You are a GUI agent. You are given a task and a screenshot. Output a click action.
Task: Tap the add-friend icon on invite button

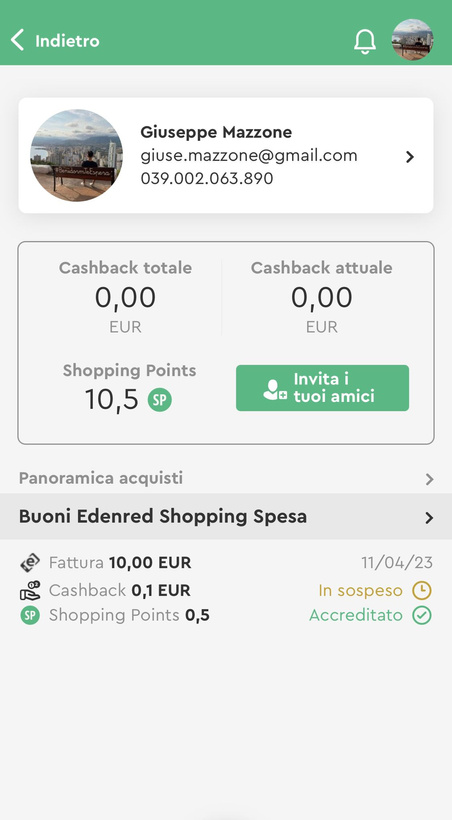click(275, 390)
